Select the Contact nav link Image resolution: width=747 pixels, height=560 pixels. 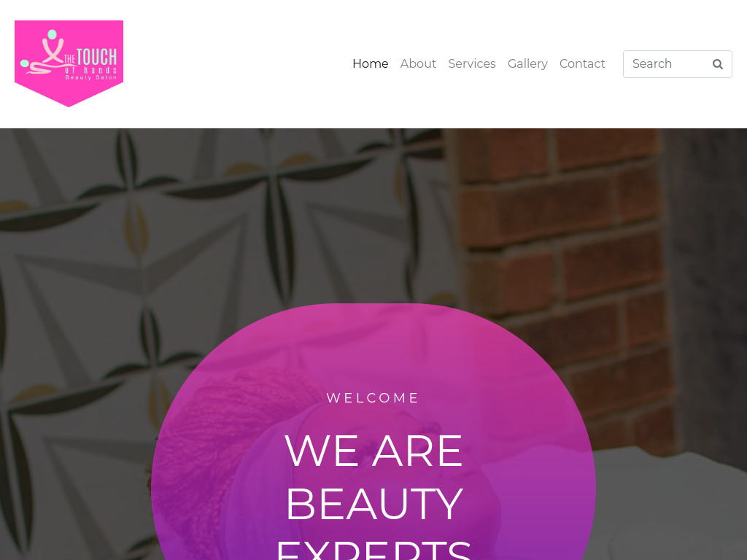(x=582, y=64)
